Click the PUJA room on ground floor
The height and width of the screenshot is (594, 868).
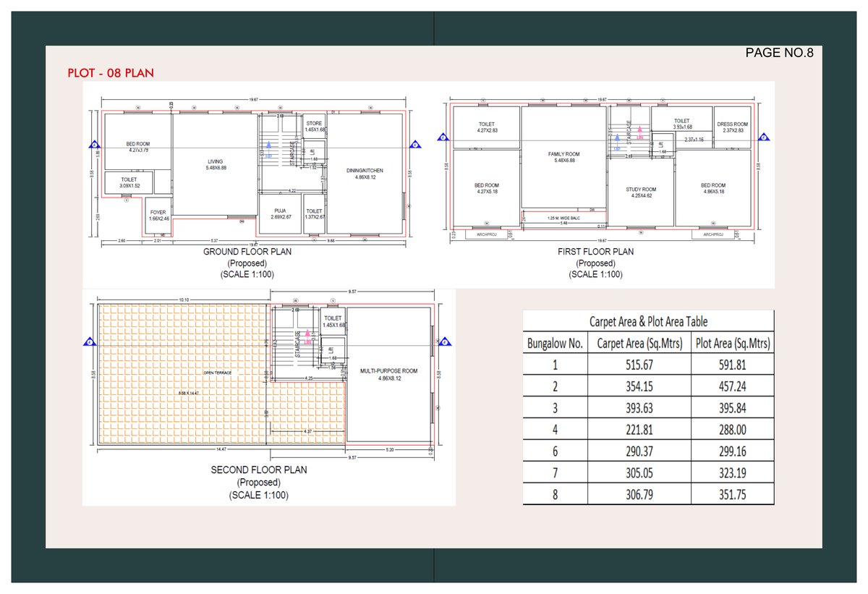pos(280,213)
